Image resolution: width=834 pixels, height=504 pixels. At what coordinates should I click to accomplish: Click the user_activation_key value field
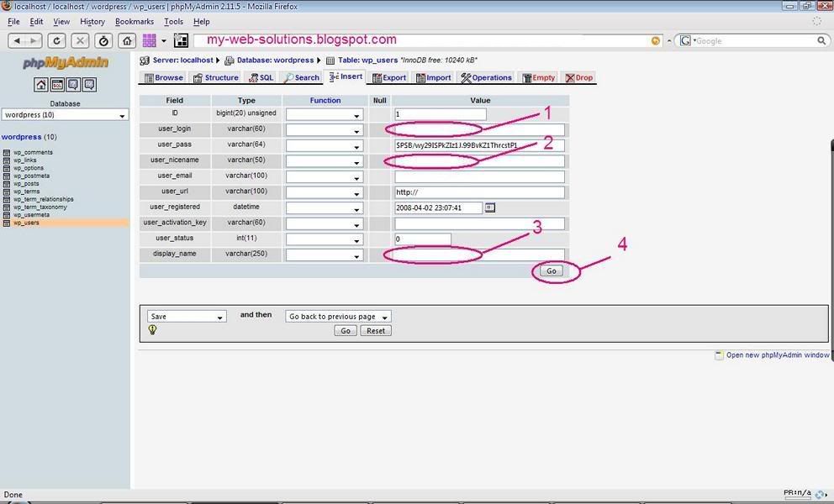479,223
